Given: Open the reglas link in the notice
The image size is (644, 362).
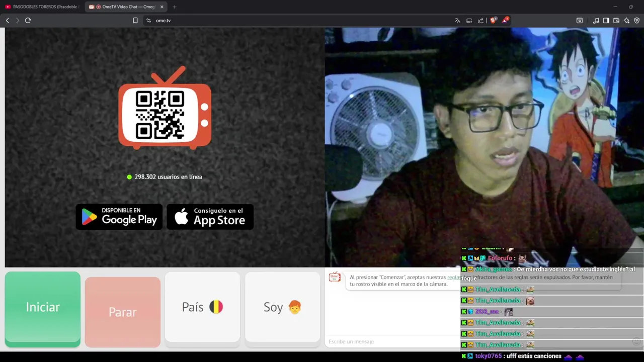Looking at the screenshot, I should tap(454, 277).
